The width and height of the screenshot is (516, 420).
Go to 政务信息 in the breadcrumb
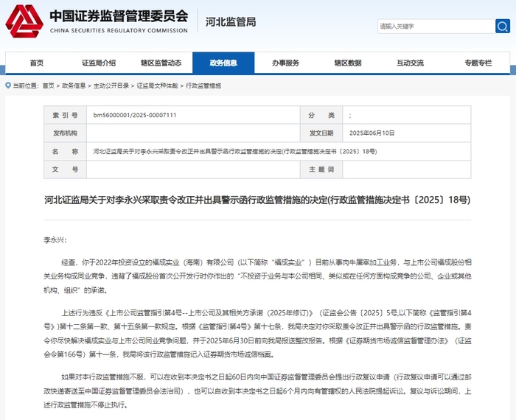click(74, 85)
